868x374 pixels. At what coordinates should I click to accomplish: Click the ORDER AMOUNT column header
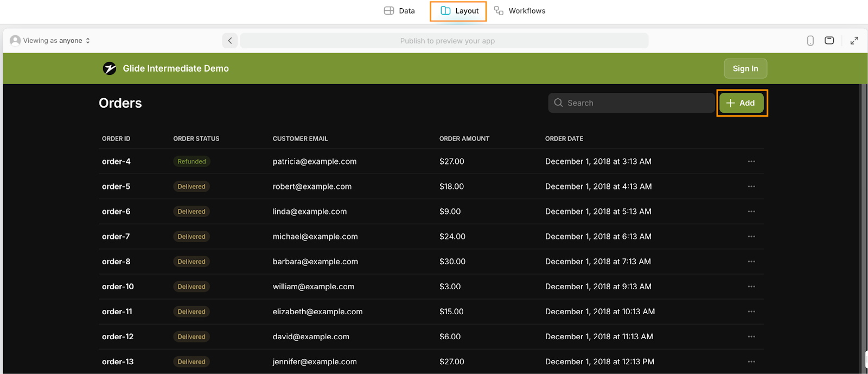[464, 139]
